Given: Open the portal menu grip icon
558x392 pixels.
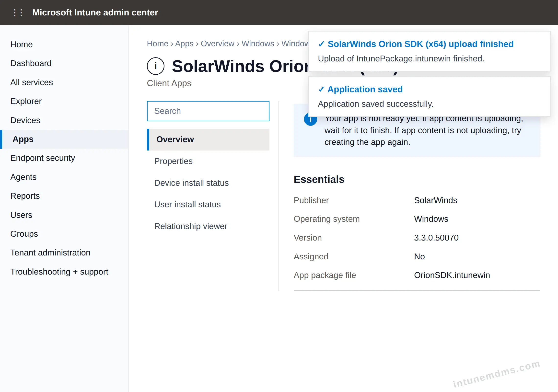Looking at the screenshot, I should (18, 12).
